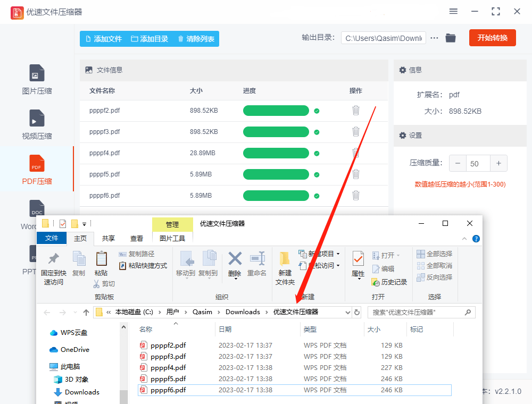Open output folder via folder icon
This screenshot has height=404, width=532.
(450, 38)
